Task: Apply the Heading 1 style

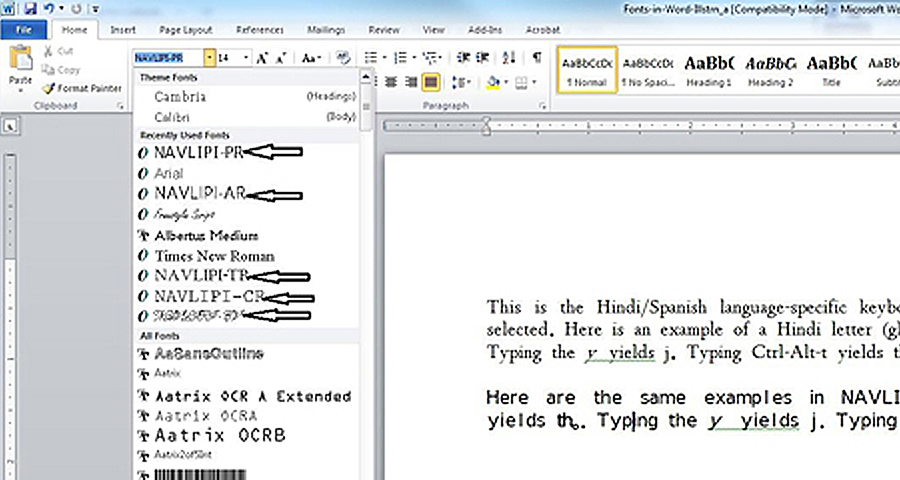Action: click(709, 70)
